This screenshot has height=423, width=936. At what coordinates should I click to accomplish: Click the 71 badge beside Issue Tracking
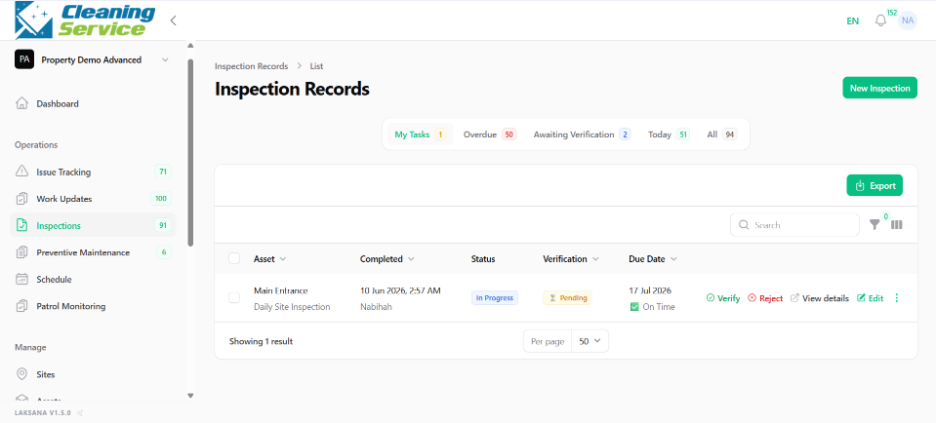point(162,172)
